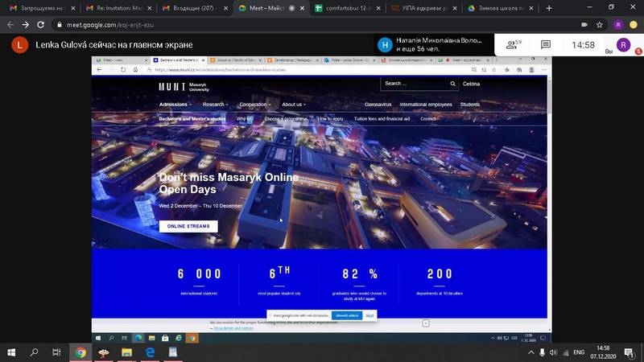The height and width of the screenshot is (362, 644).
Task: Click the shared page's vertical scrollbar
Action: [x=549, y=97]
